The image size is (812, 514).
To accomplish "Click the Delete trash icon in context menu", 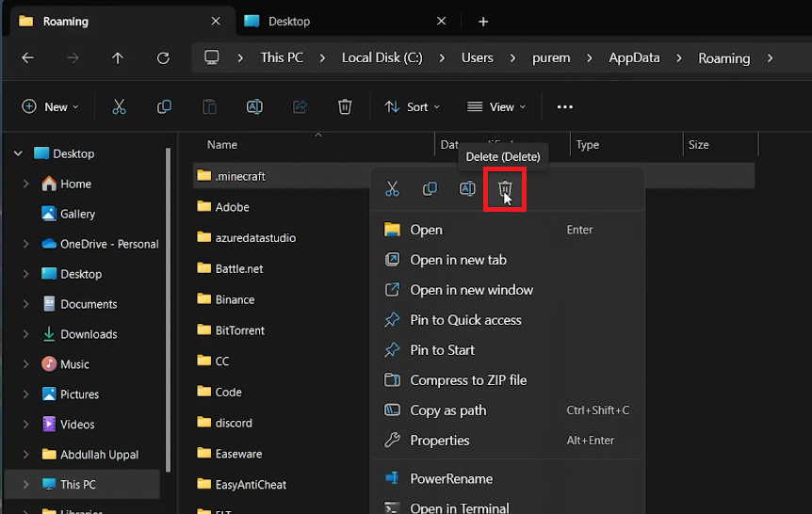I will click(x=505, y=189).
